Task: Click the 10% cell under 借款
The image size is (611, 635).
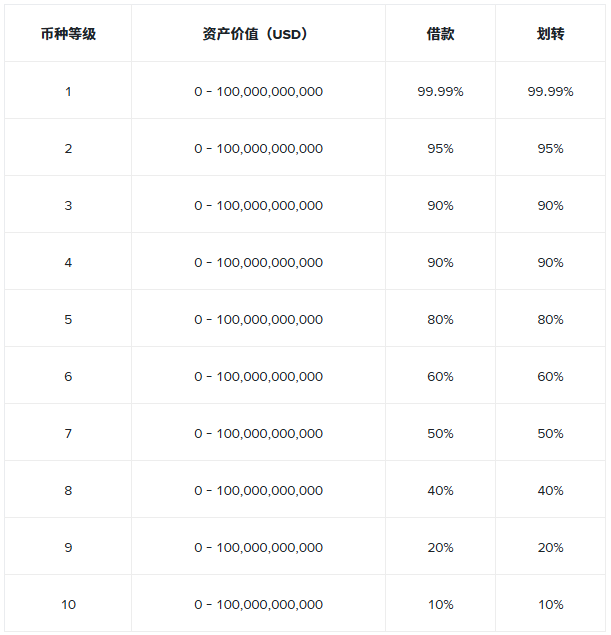Action: pos(440,604)
